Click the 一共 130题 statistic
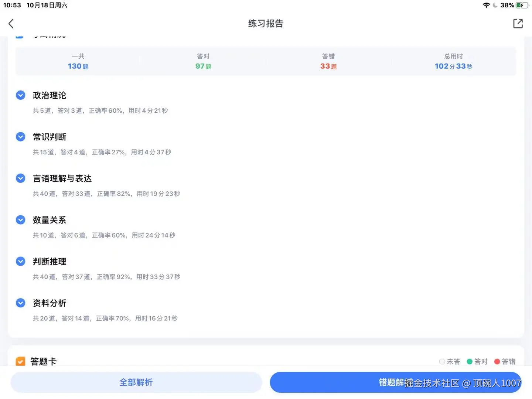Image resolution: width=532 pixels, height=399 pixels. click(78, 61)
